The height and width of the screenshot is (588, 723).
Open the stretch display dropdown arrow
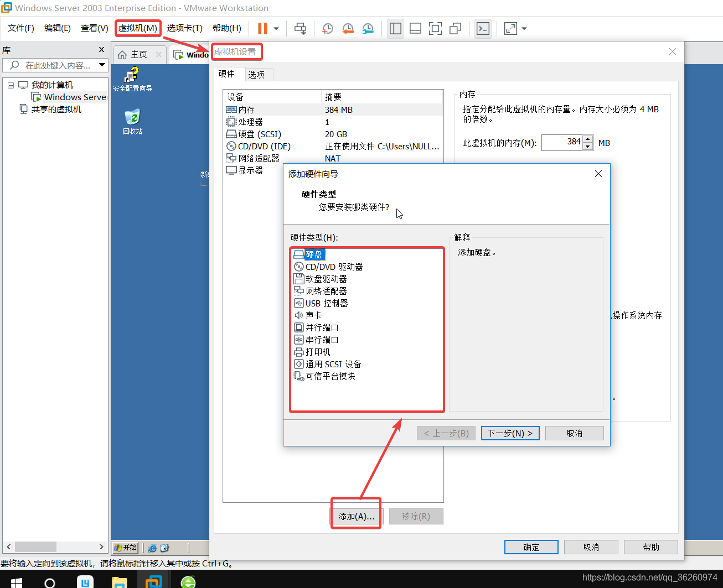click(524, 28)
